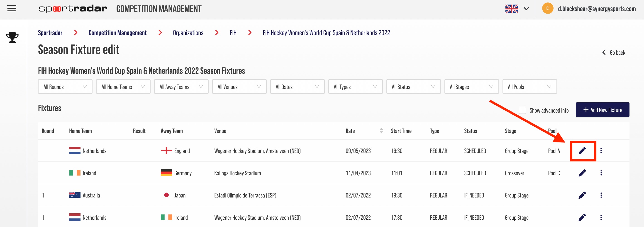This screenshot has width=644, height=227.
Task: Open more options for Netherlands vs Ireland
Action: coord(601,217)
